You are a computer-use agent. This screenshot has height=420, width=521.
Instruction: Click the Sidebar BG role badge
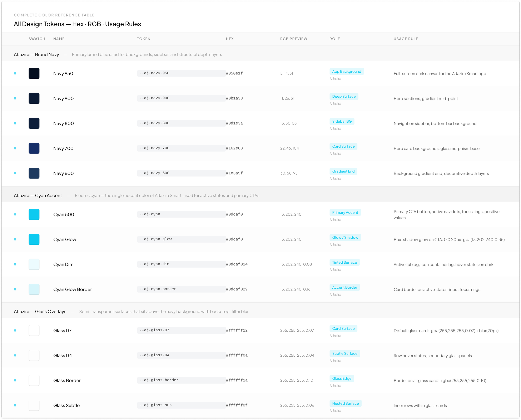pyautogui.click(x=342, y=121)
